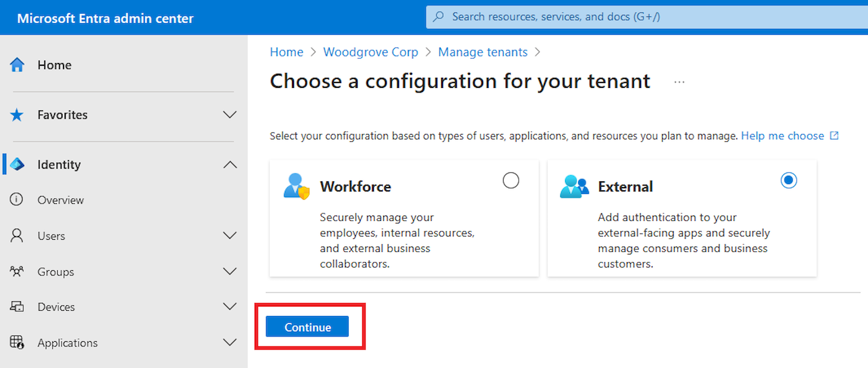This screenshot has height=368, width=868.
Task: Open the Devices menu item
Action: pyautogui.click(x=56, y=307)
